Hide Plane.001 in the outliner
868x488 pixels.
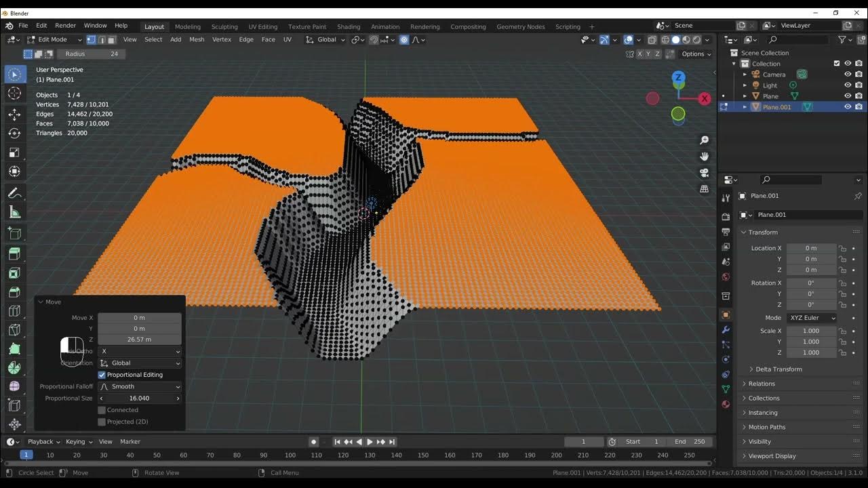848,107
